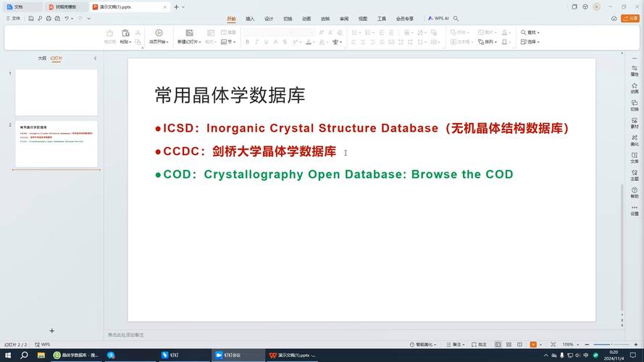Switch to the View ribbon tab
The image size is (644, 362).
tap(363, 19)
